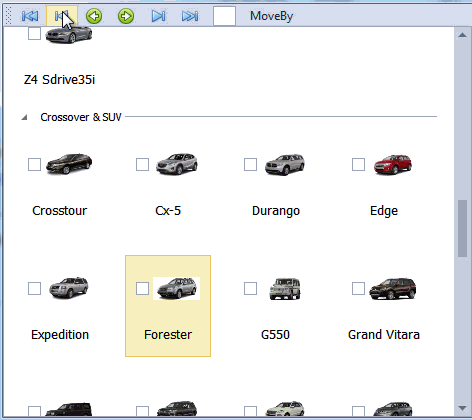Screen dimensions: 472x420
Task: Click the green next-item arrow icon
Action: (126, 16)
